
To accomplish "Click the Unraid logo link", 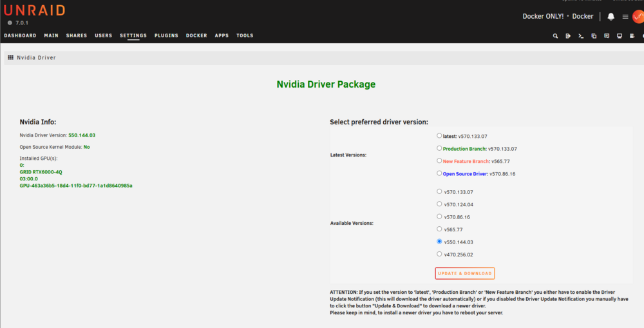I will (x=35, y=10).
